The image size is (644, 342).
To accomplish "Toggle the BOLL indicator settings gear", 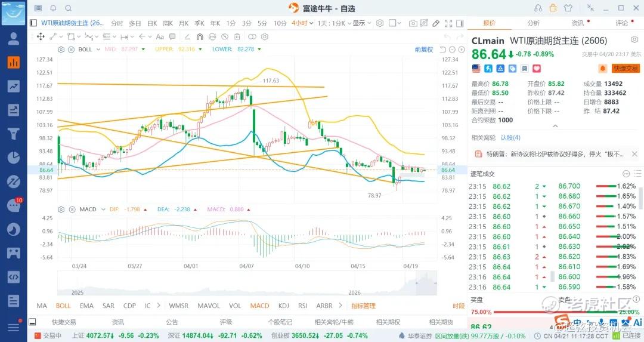I will click(61, 49).
